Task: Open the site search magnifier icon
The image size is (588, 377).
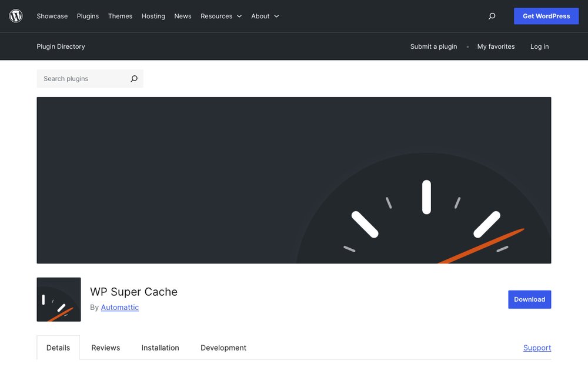Action: pyautogui.click(x=492, y=16)
